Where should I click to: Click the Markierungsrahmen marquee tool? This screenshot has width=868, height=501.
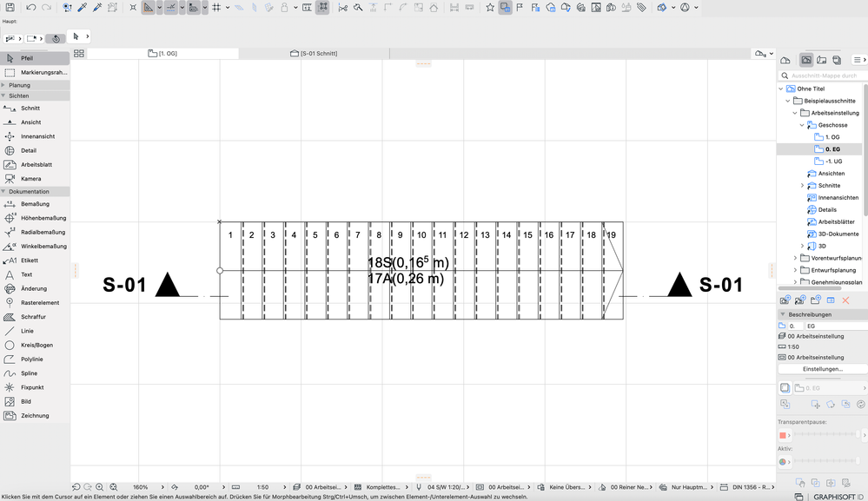35,72
